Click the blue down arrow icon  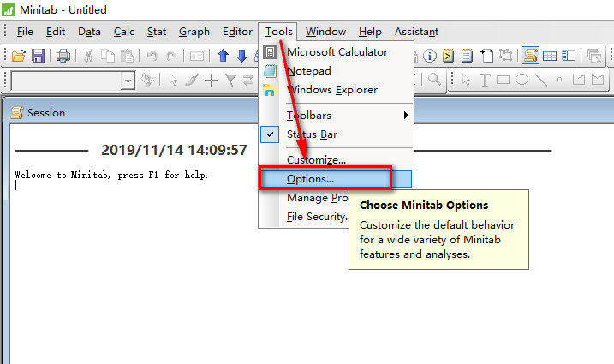(241, 56)
